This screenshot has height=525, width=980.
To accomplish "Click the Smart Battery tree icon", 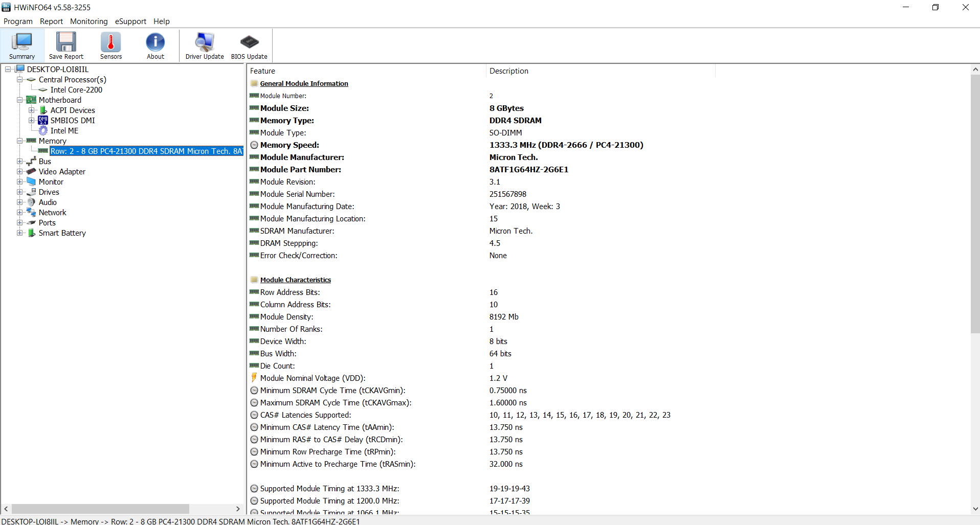I will coord(31,233).
